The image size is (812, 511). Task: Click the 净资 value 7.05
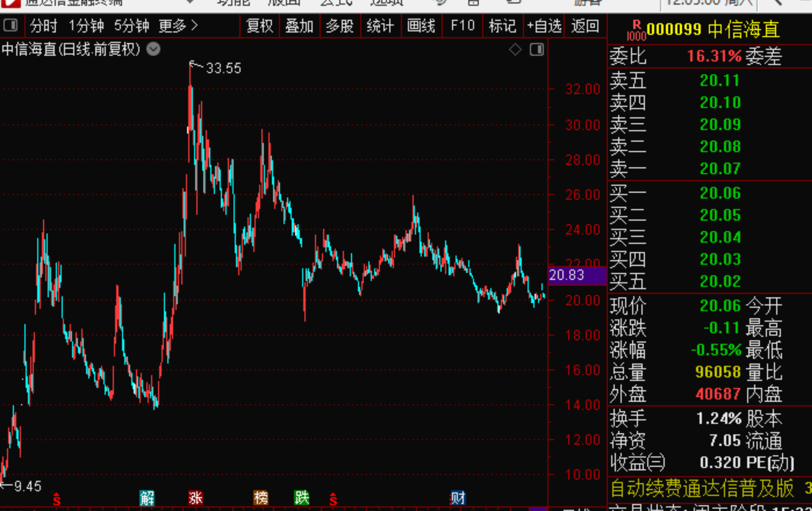(725, 440)
